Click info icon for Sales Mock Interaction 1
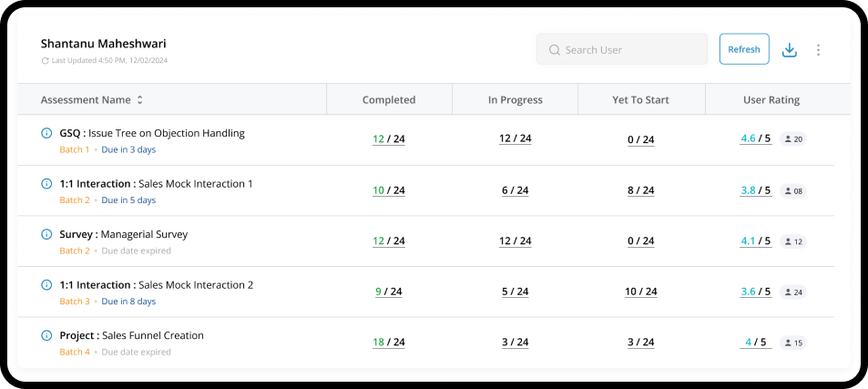This screenshot has height=389, width=868. 47,184
